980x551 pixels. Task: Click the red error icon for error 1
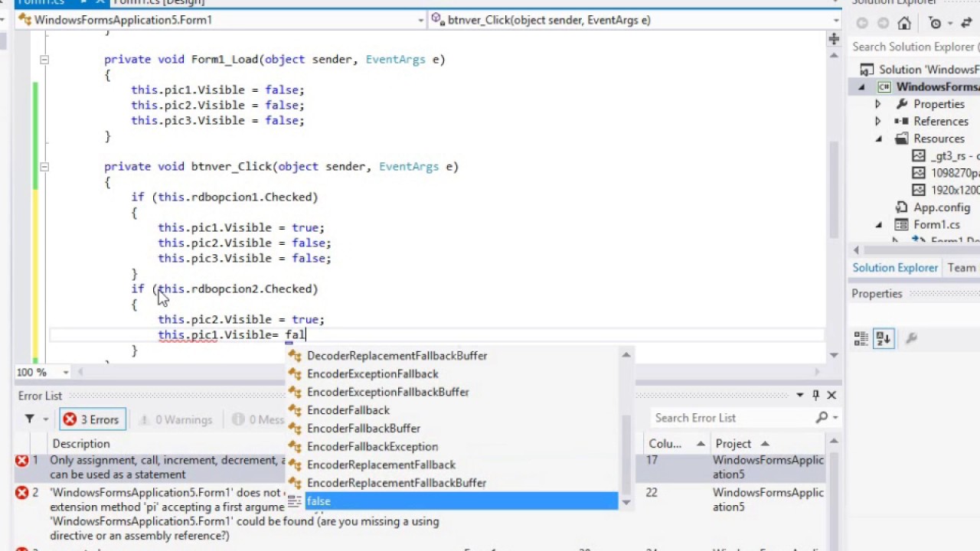(x=22, y=460)
